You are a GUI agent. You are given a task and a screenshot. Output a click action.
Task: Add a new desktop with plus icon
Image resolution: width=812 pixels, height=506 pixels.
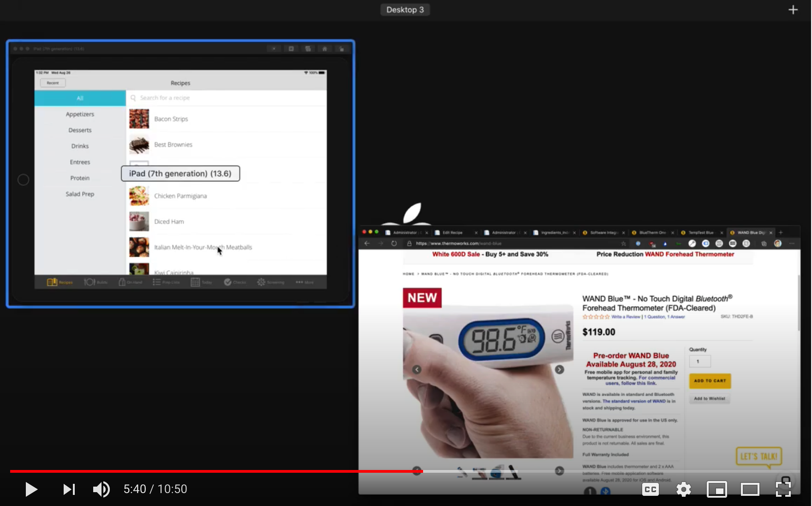pos(793,10)
